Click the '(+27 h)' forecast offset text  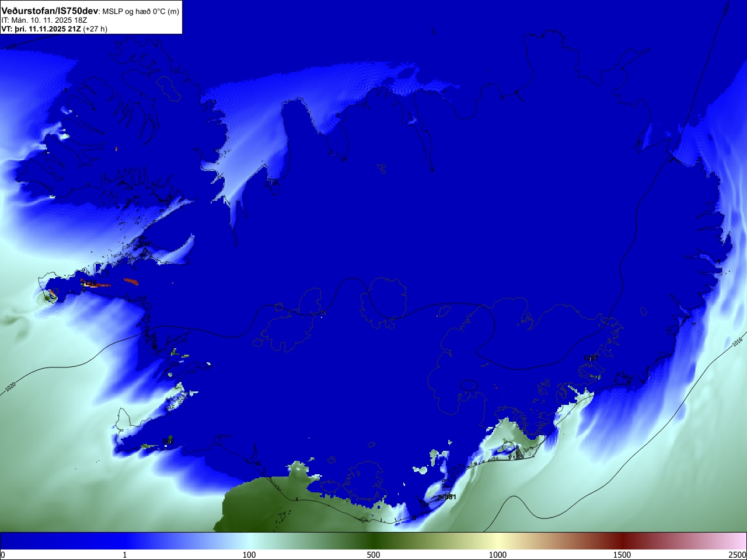(x=95, y=29)
